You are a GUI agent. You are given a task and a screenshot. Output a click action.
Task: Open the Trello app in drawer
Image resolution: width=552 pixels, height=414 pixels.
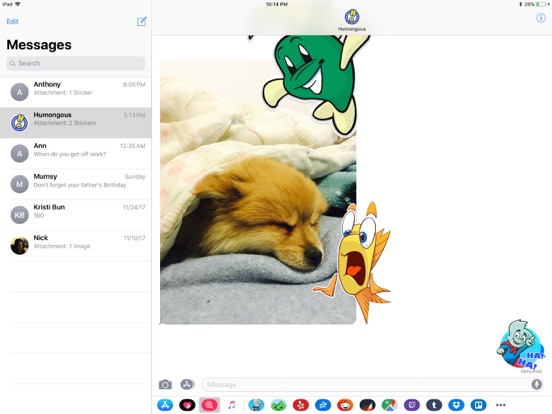point(478,405)
